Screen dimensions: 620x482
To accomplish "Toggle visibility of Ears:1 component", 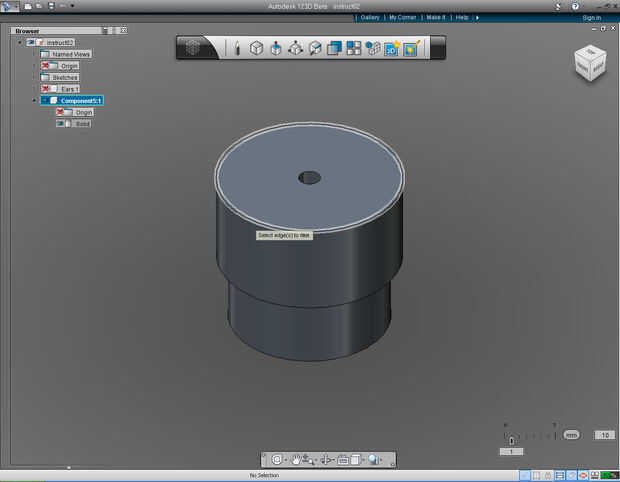I will [46, 89].
